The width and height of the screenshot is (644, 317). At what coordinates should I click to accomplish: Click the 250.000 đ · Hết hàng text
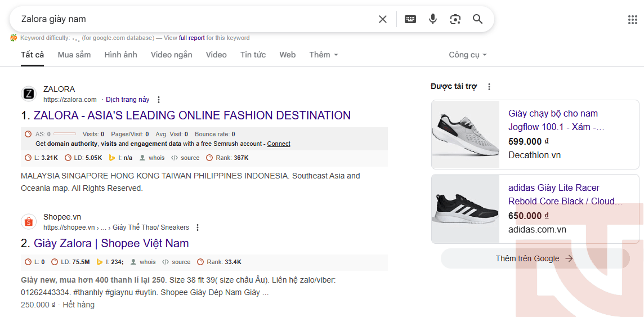click(x=57, y=305)
